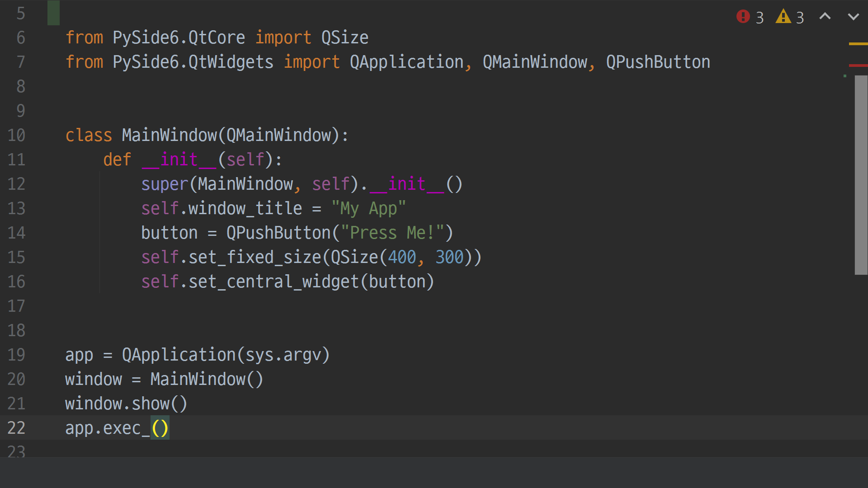This screenshot has width=868, height=488.
Task: Click the red error stripe in the scrollbar
Action: point(858,66)
